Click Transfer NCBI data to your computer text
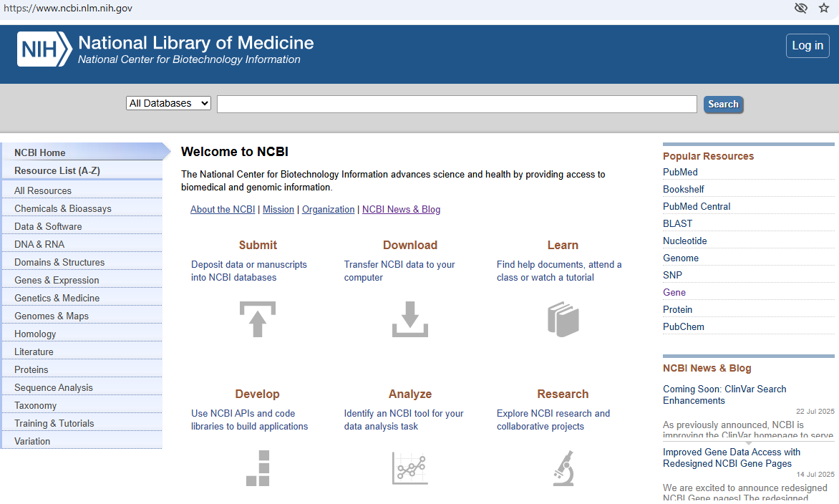 pos(399,271)
